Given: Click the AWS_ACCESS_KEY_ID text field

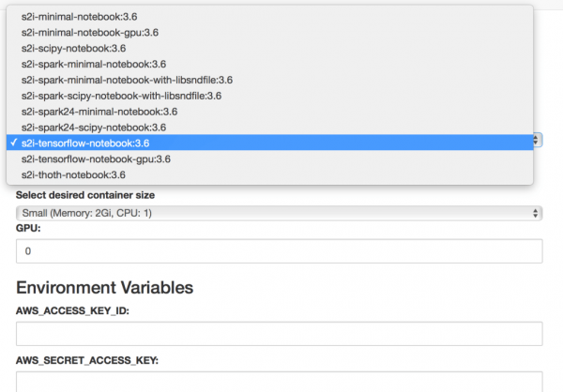Looking at the screenshot, I should coord(280,334).
